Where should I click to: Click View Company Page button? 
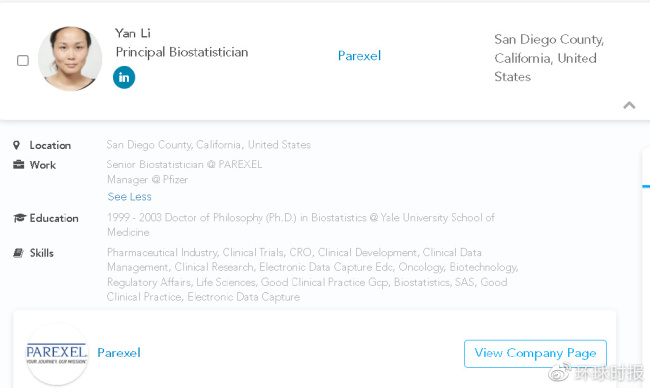[x=535, y=354]
